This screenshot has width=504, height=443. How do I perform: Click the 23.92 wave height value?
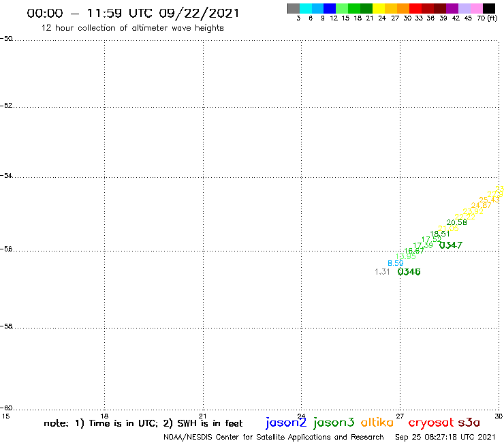coord(473,211)
